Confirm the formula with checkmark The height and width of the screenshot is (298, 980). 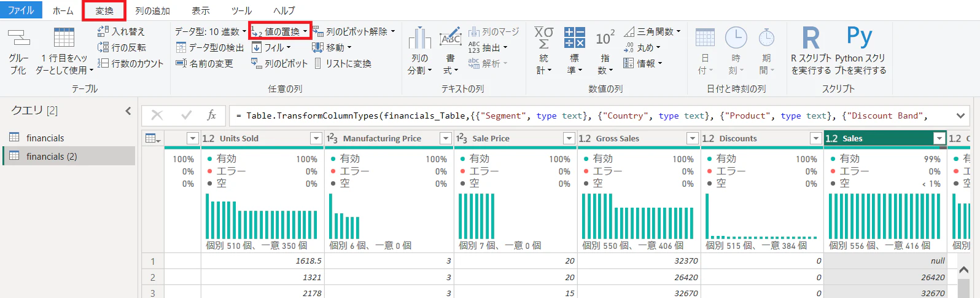187,115
